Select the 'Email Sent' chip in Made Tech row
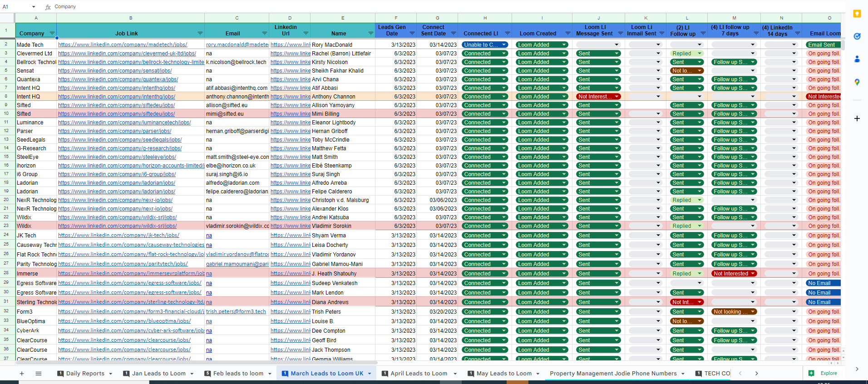This screenshot has width=868, height=384. coord(824,45)
